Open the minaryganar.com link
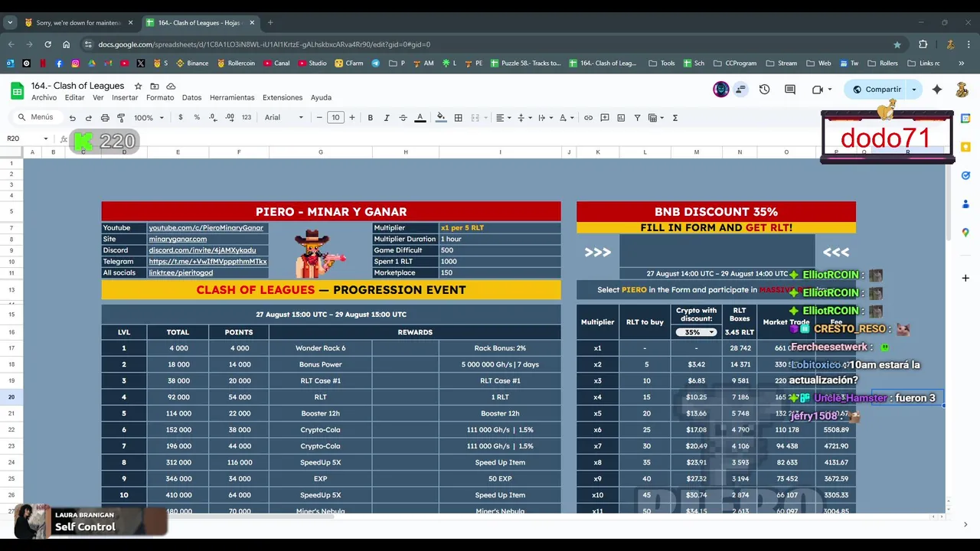The image size is (980, 551). point(178,239)
